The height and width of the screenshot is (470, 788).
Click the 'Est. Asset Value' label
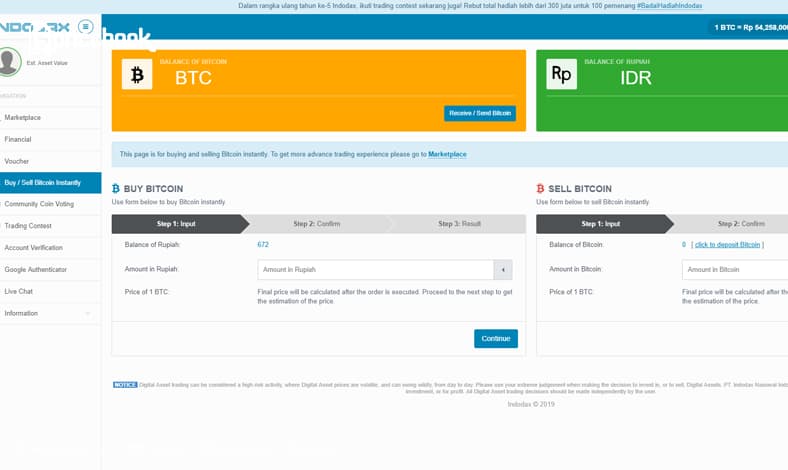point(47,63)
